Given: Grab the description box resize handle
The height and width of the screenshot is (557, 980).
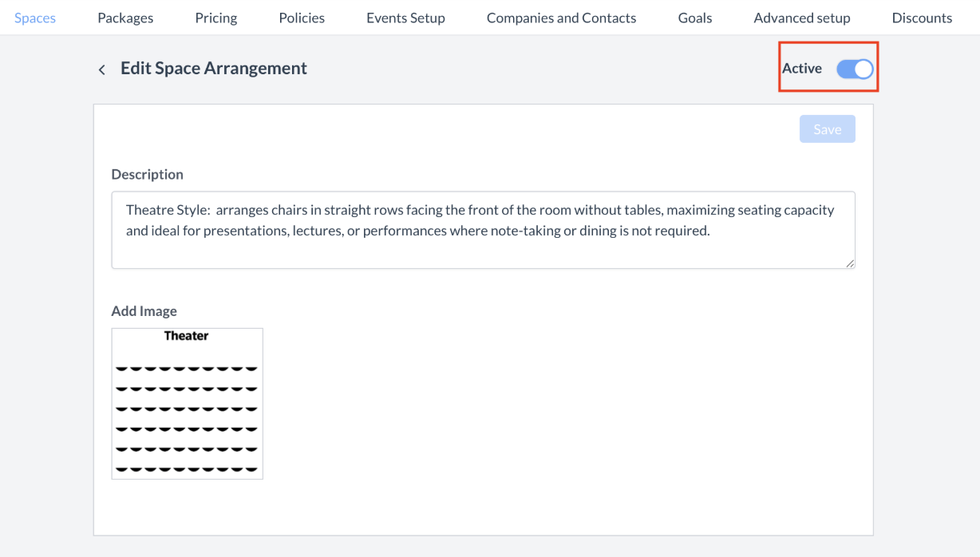Looking at the screenshot, I should pos(850,263).
